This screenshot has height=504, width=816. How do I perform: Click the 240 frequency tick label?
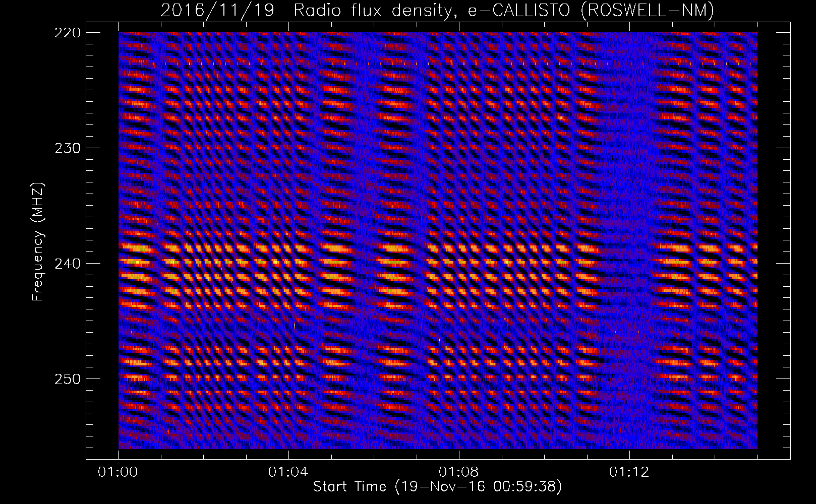click(x=67, y=263)
